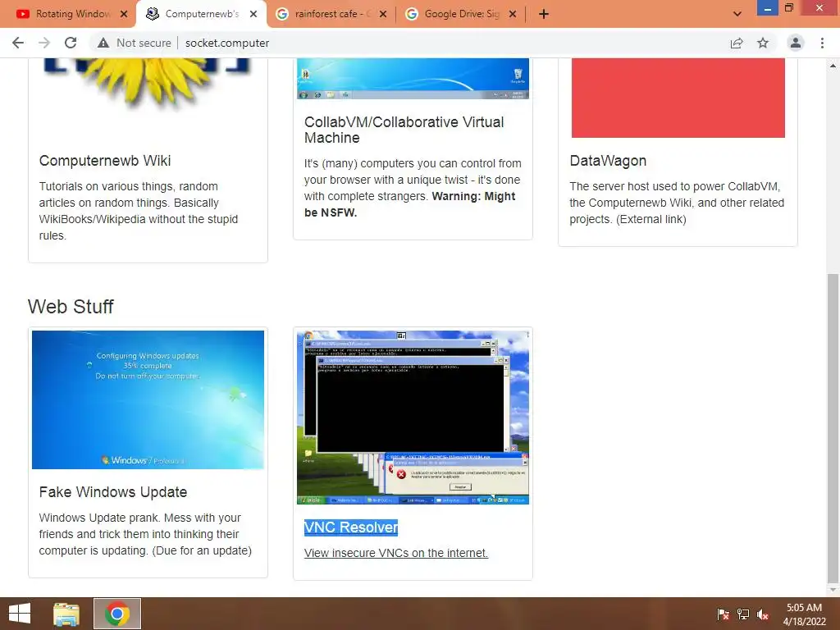Viewport: 840px width, 630px height.
Task: Switch to rainforest cafe Google tab
Action: (332, 14)
